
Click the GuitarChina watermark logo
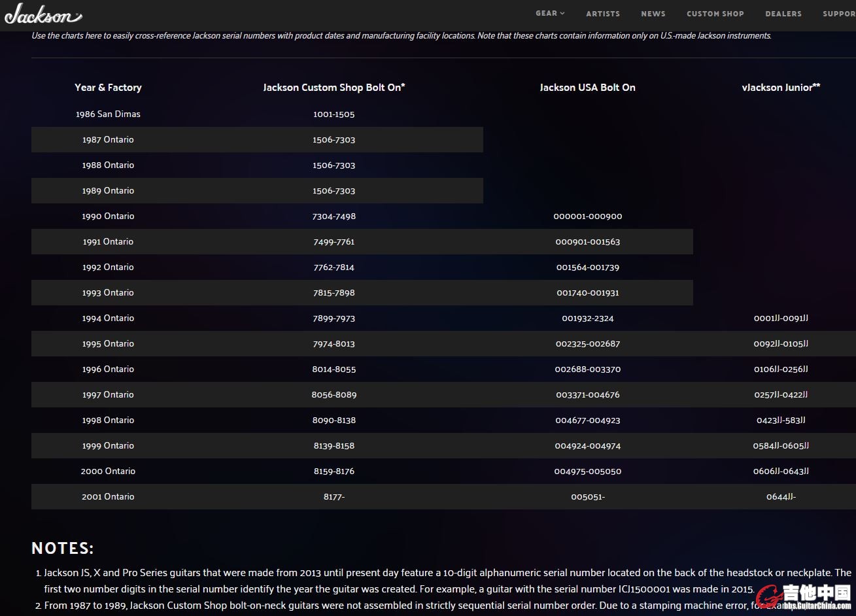coord(804,596)
